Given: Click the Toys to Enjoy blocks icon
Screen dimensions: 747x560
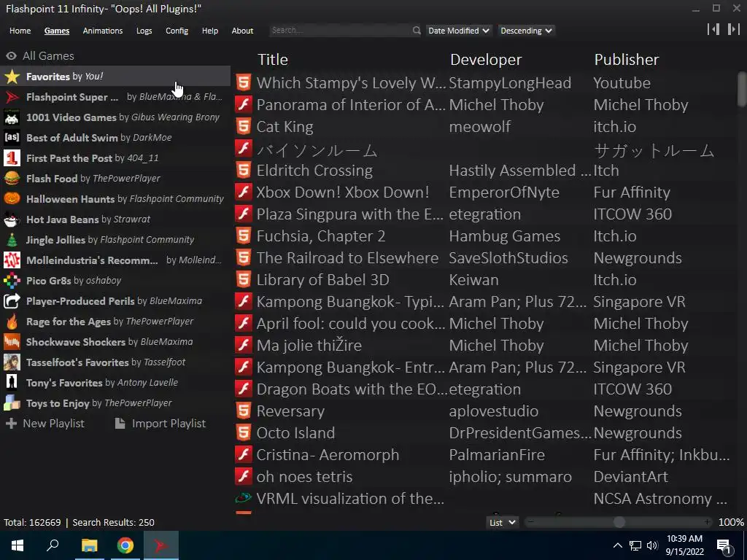Looking at the screenshot, I should [12, 403].
